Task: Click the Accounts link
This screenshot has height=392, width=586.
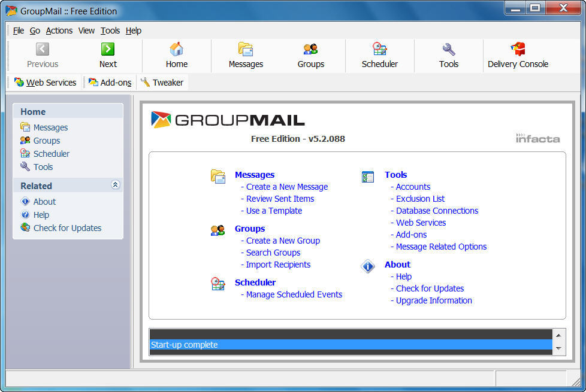Action: [413, 187]
